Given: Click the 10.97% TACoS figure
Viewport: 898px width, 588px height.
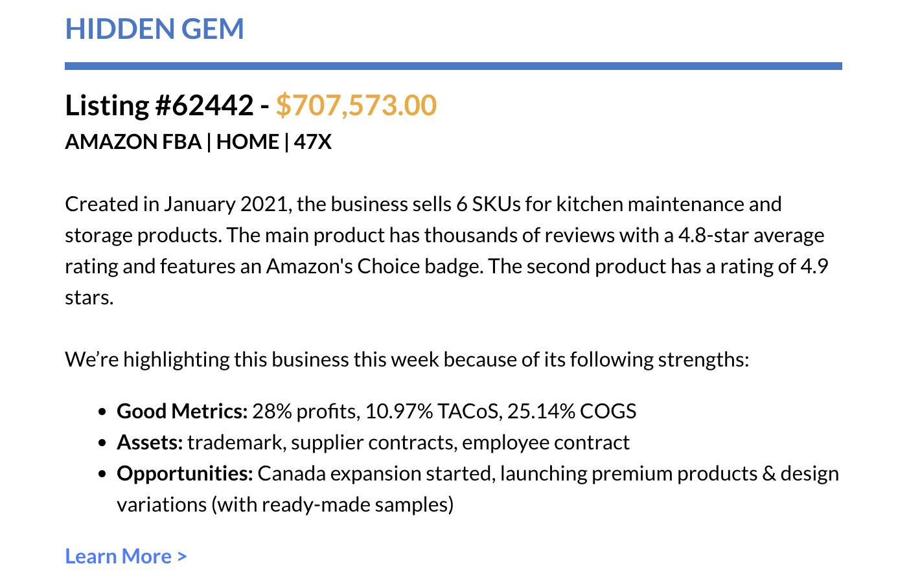Looking at the screenshot, I should tap(432, 411).
